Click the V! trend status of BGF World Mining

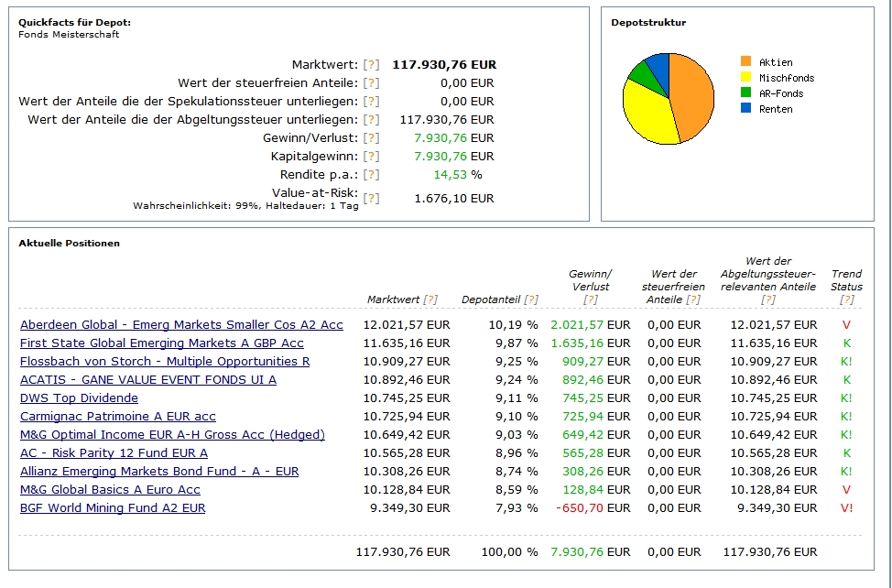pyautogui.click(x=846, y=508)
